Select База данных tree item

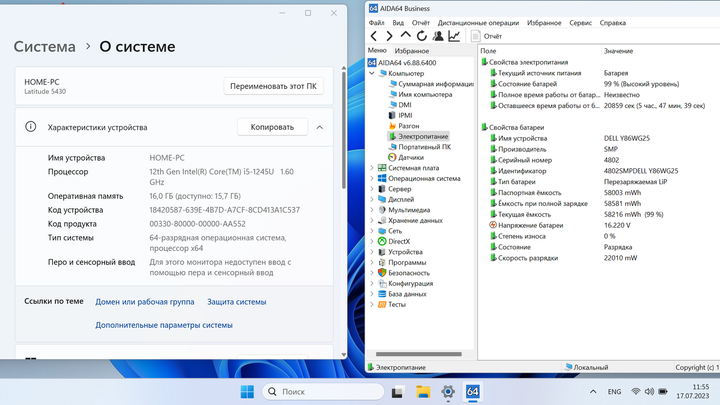coord(402,294)
